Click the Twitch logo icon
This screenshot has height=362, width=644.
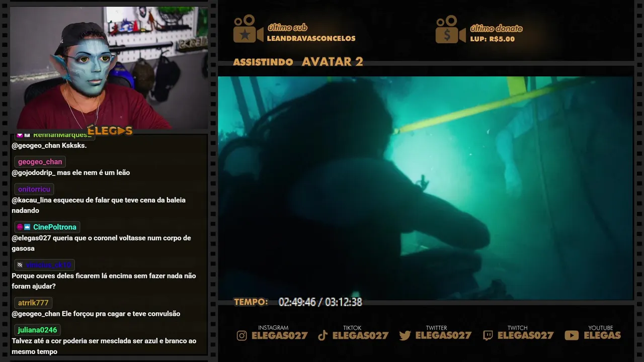[x=488, y=336]
